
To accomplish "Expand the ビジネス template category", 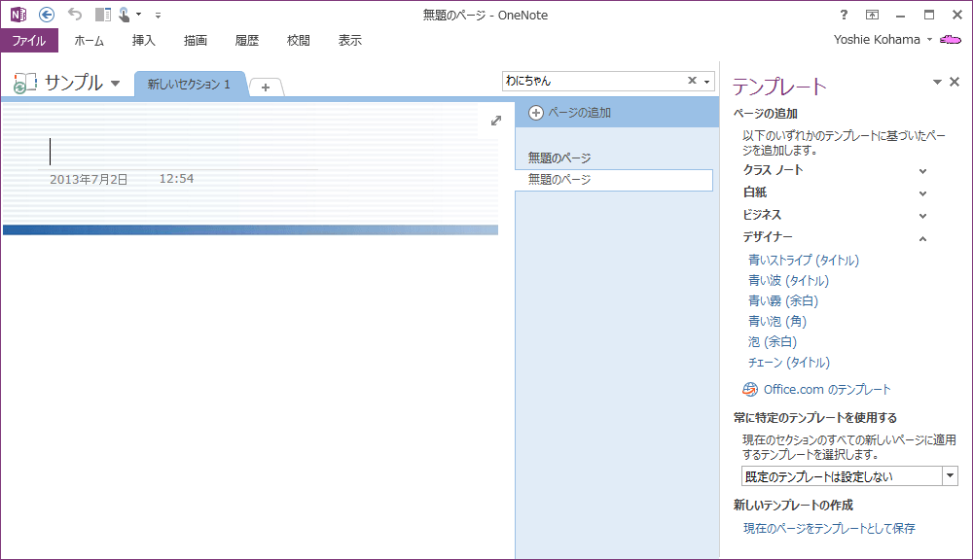I will 835,215.
